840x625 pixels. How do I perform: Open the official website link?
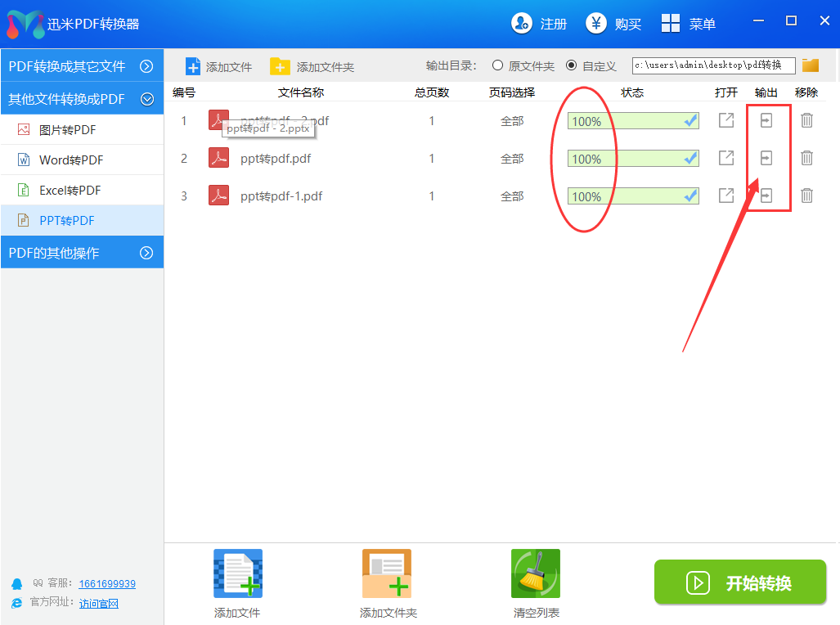99,604
